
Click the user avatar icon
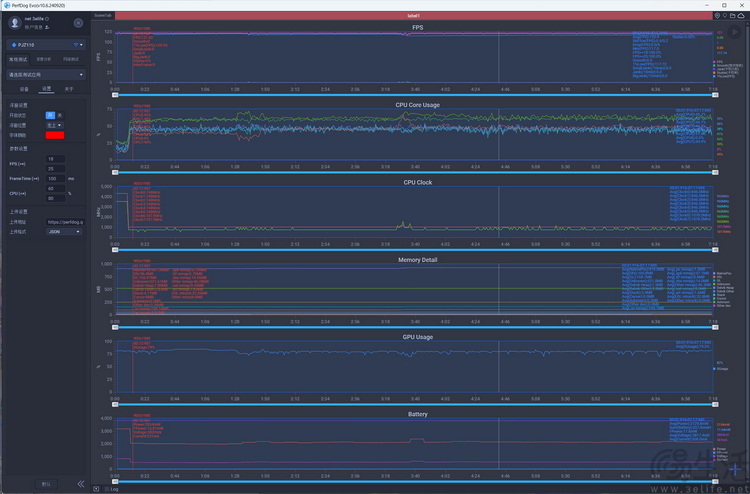[15, 22]
